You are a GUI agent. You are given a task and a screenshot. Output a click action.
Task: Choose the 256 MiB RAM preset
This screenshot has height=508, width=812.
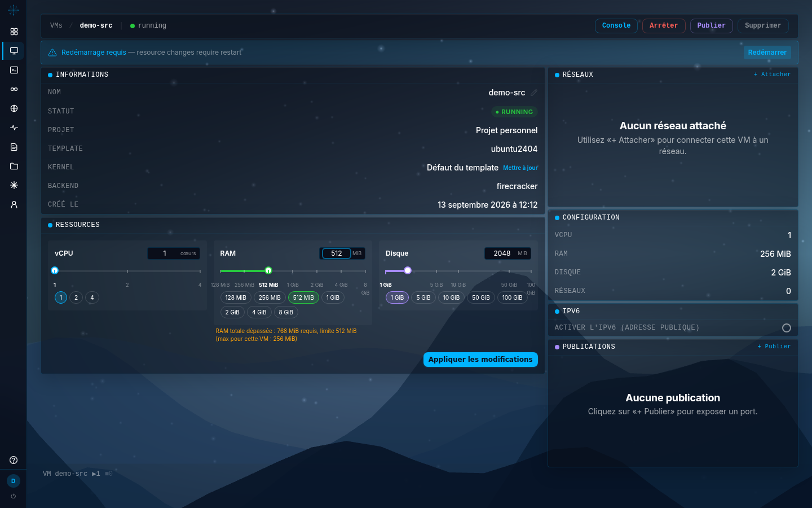[x=270, y=297]
